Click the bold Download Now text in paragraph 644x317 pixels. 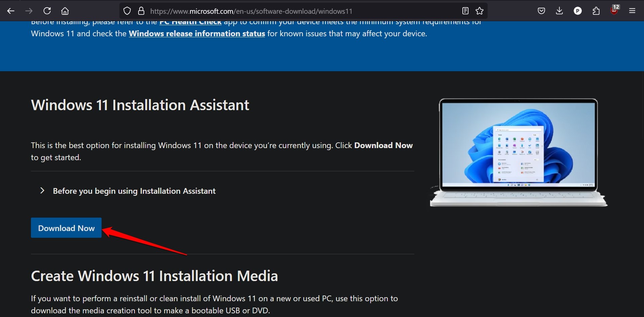tap(383, 145)
